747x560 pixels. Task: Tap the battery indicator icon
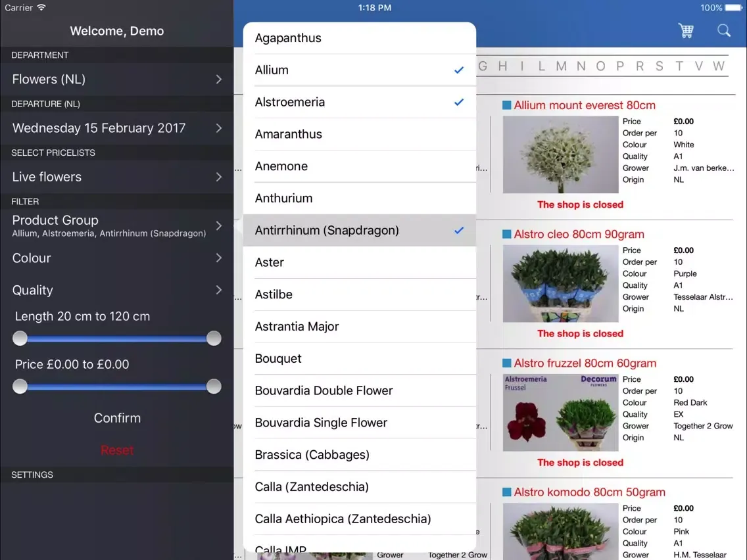click(734, 8)
